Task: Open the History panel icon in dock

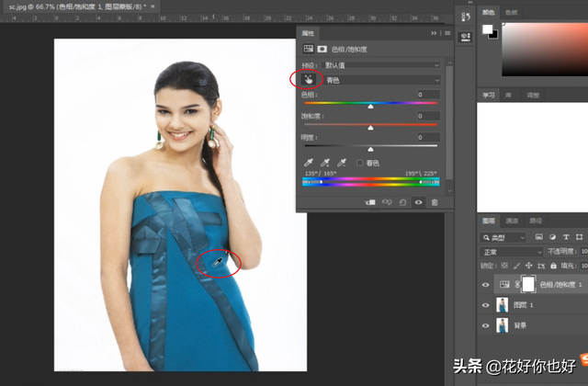Action: 466,17
